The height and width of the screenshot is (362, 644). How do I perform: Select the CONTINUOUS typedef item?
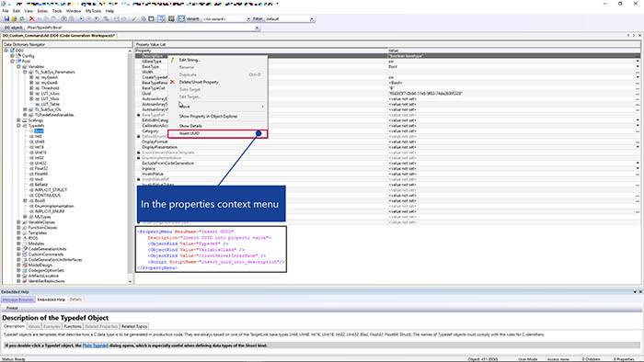coord(48,195)
